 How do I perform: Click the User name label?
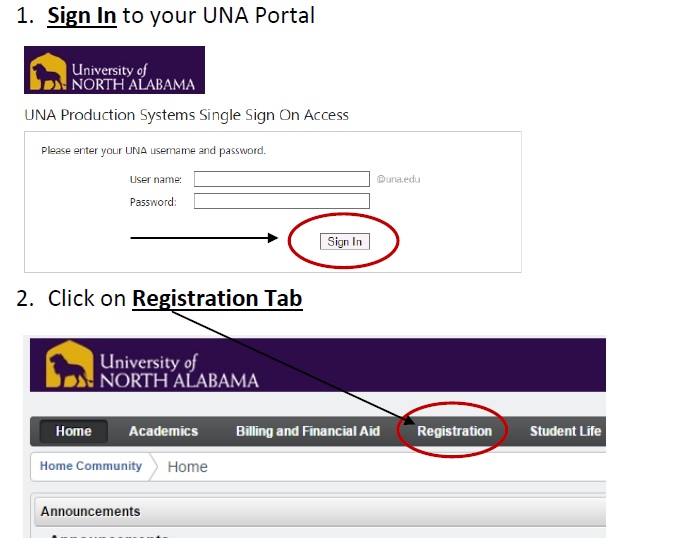point(155,179)
